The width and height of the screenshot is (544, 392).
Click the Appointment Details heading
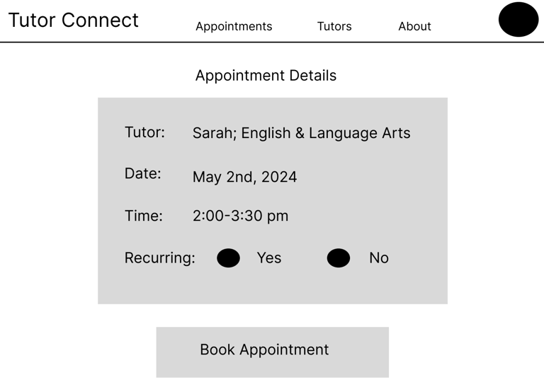point(266,76)
